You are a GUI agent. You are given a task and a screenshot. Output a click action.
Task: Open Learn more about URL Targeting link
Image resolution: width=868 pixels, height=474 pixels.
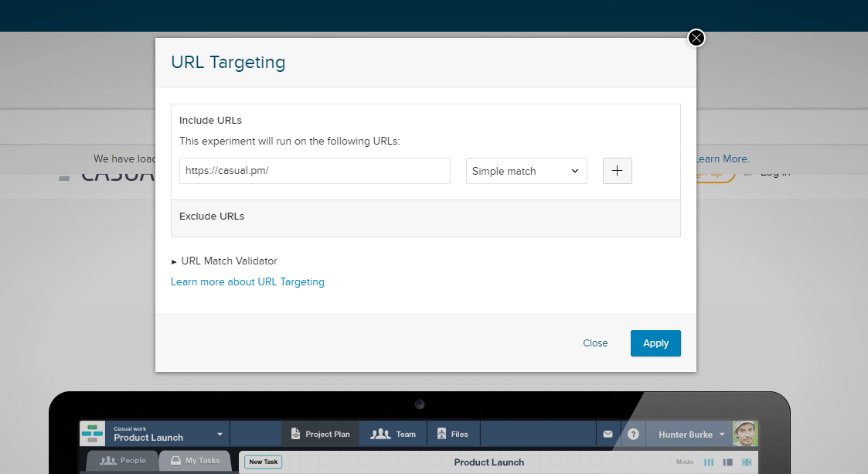point(247,282)
